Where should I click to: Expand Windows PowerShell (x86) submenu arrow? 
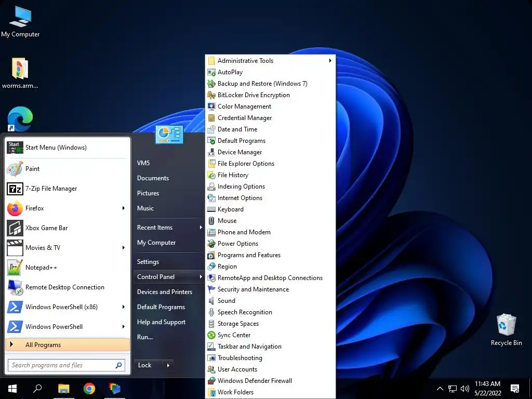click(x=124, y=307)
